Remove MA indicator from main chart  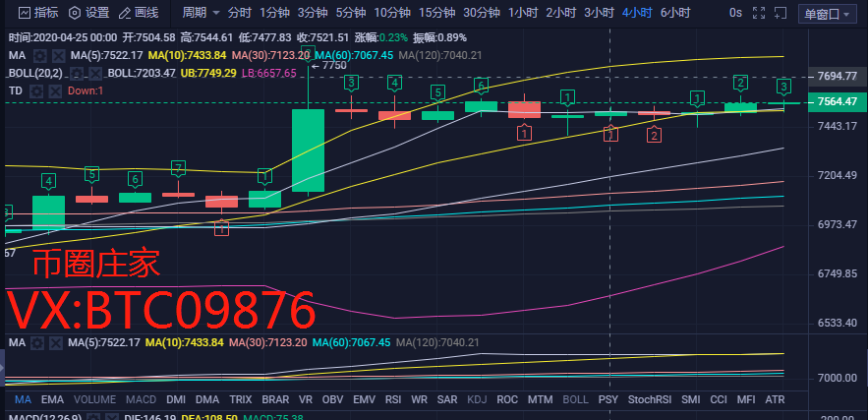click(x=58, y=55)
